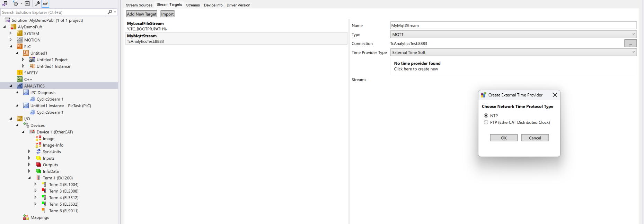Click the SAFETY node icon
Viewport: 644px width, 224px height.
20,73
